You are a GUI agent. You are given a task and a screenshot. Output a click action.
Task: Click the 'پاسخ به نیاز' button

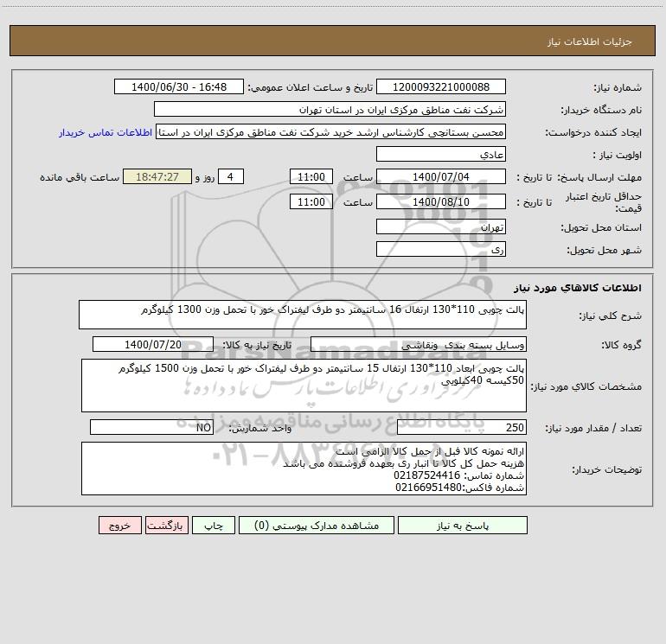(463, 525)
